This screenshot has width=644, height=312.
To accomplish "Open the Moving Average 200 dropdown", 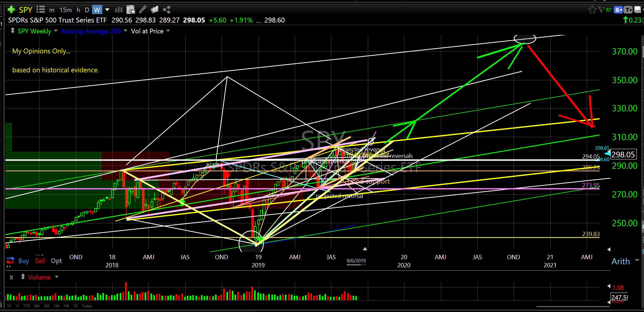I will click(x=125, y=31).
